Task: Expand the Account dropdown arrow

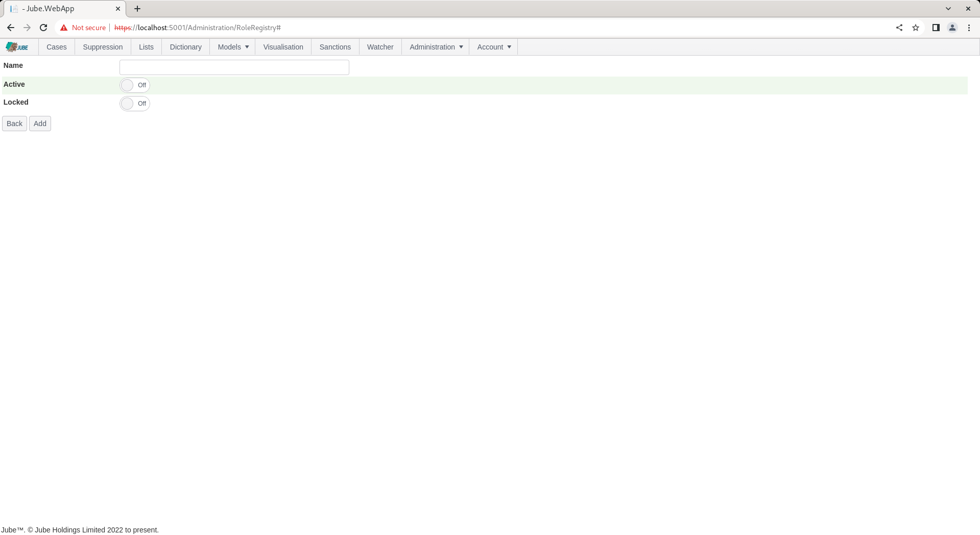Action: [x=509, y=47]
